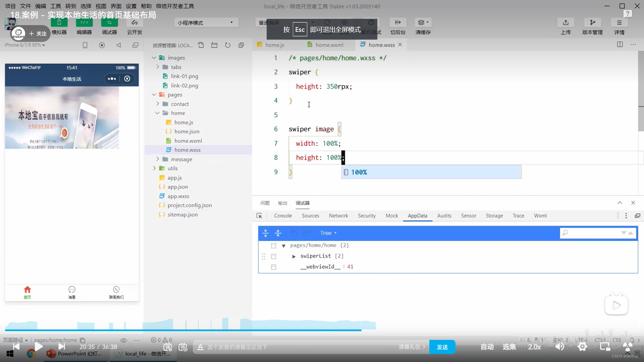Expand the tabs folder
This screenshot has width=644, height=362.
(x=157, y=67)
